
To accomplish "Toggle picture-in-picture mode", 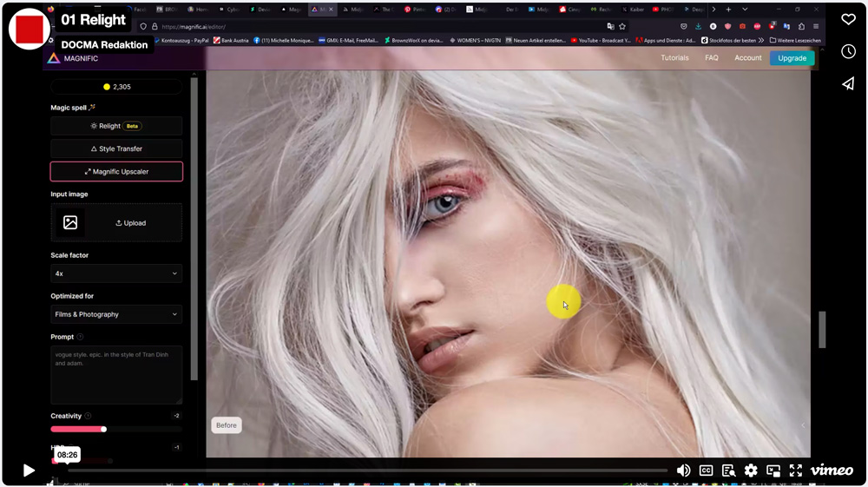I will point(773,471).
